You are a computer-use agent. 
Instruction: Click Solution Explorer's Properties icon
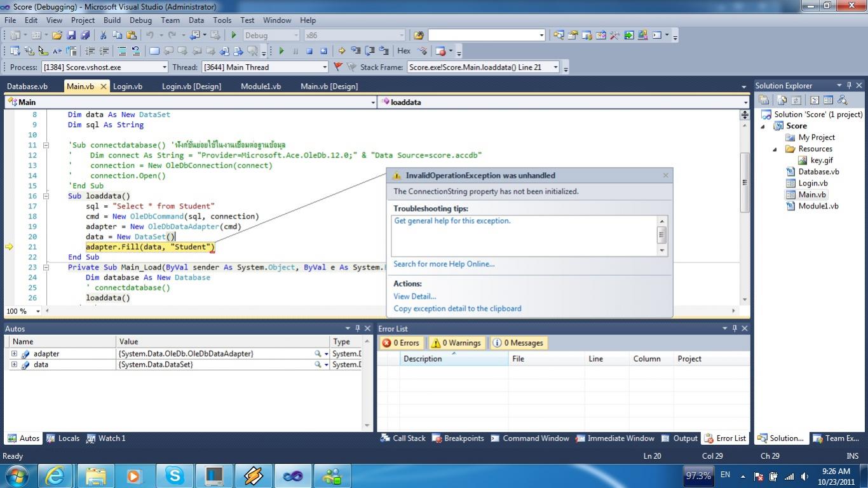(764, 100)
